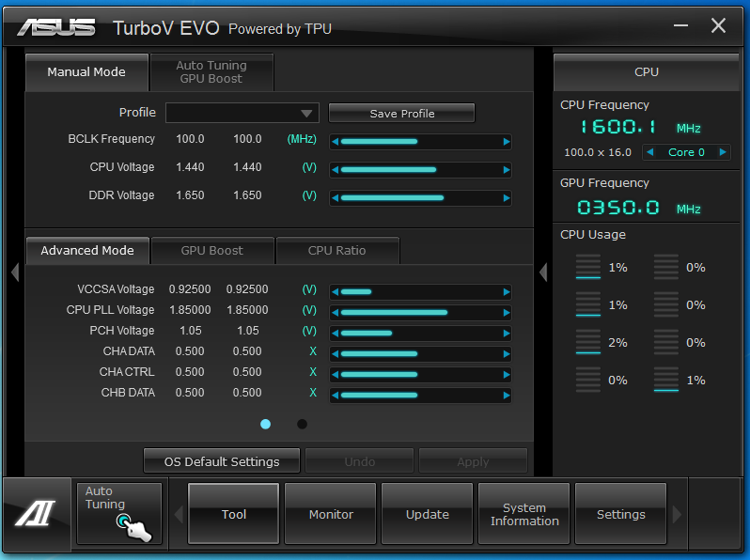This screenshot has width=750, height=560.
Task: Open the GPU Boost sub-tab
Action: click(212, 251)
